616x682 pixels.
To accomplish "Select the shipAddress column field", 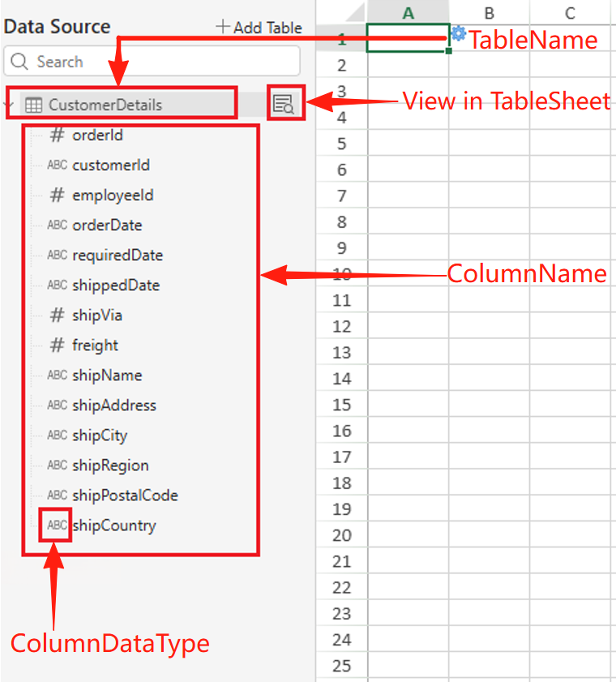I will (113, 405).
